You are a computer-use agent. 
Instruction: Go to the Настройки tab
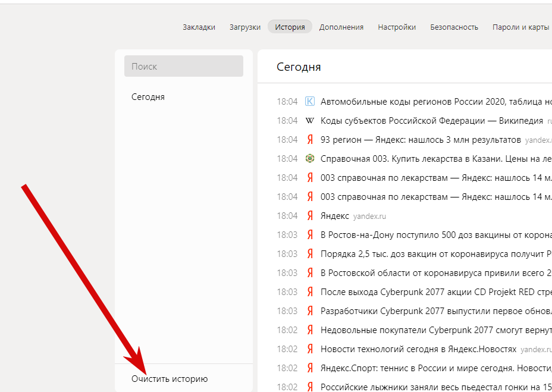pyautogui.click(x=397, y=27)
